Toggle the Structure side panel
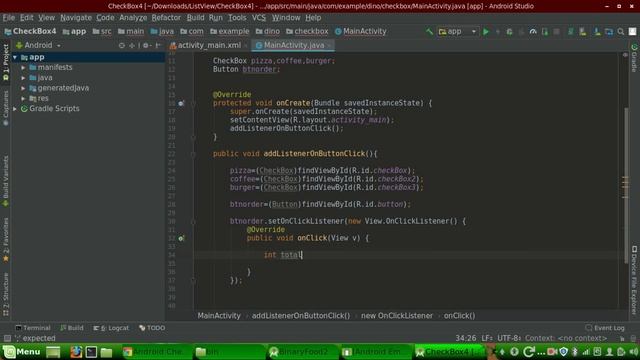Viewport: 640px width, 360px height. coord(6,294)
